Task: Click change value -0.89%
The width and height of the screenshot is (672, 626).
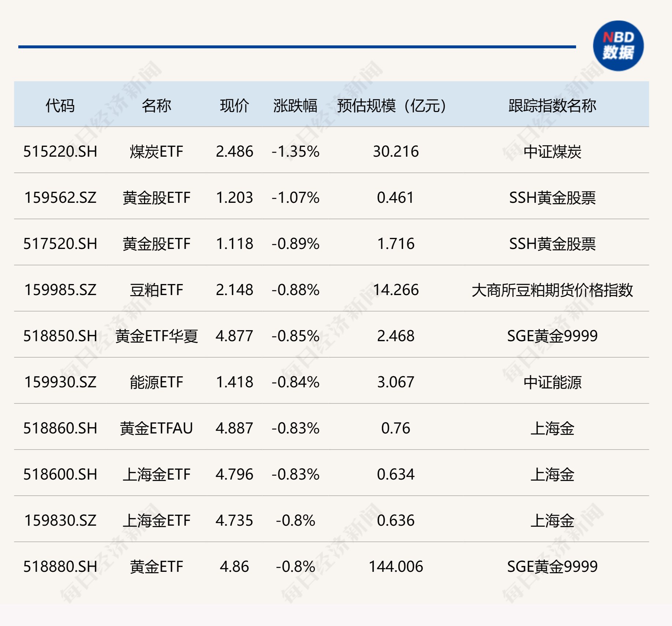Action: click(x=295, y=244)
